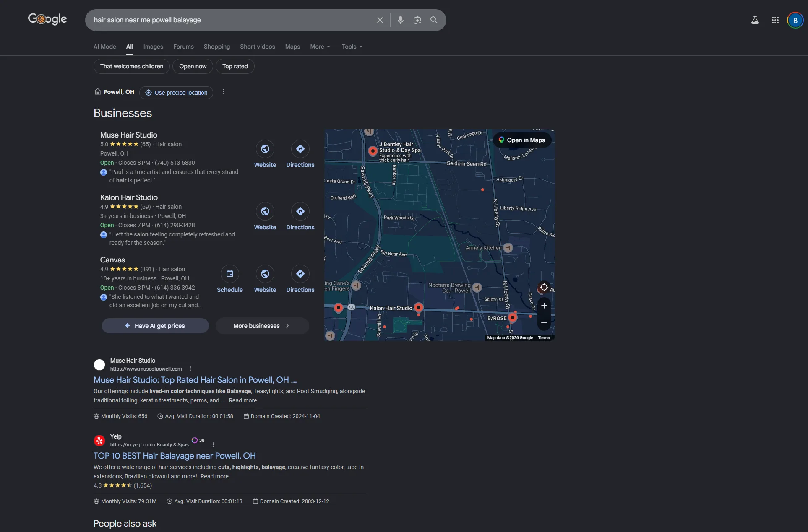The image size is (808, 532).
Task: Toggle the 'Top rated' filter chip
Action: pyautogui.click(x=235, y=66)
